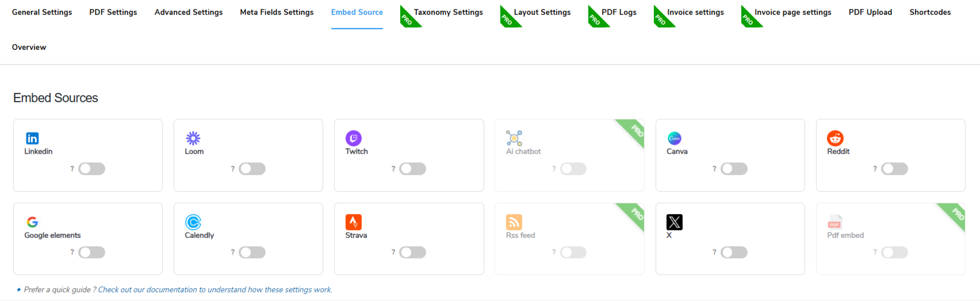Toggle the Rss feed PRO switch
Screen dimensions: 980x301
tap(573, 252)
